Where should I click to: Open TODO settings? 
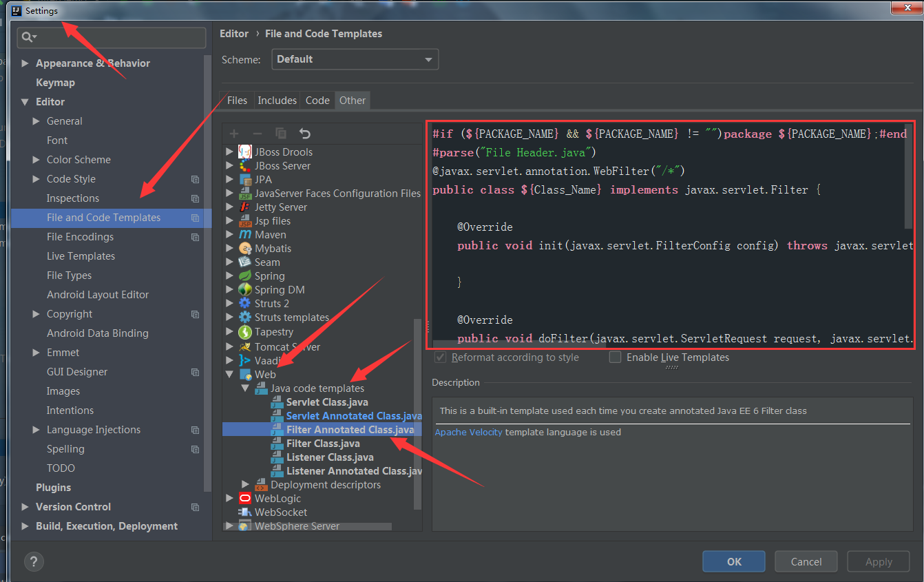click(x=61, y=468)
